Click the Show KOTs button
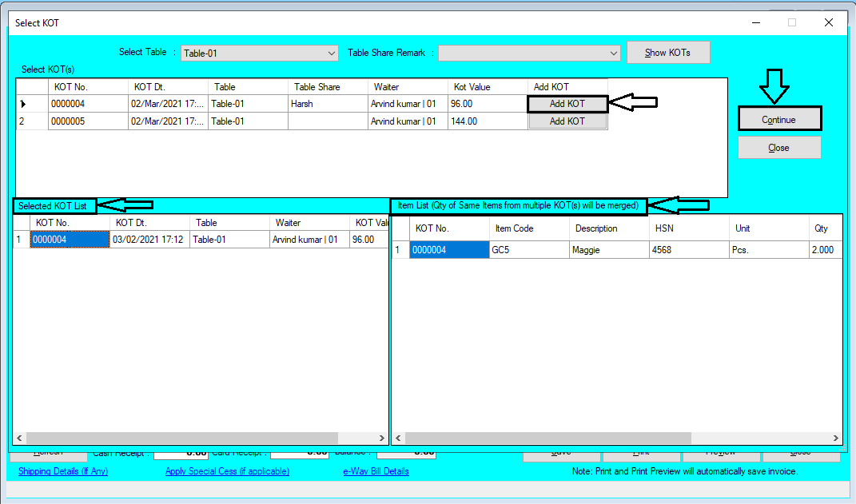Screen dimensions: 856x504 (x=668, y=52)
